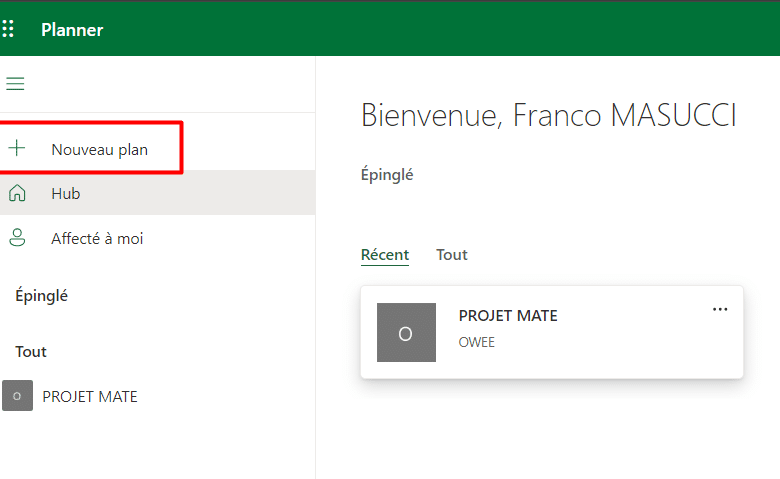This screenshot has height=479, width=780.
Task: Go to the Hub label in the sidebar
Action: coord(66,194)
